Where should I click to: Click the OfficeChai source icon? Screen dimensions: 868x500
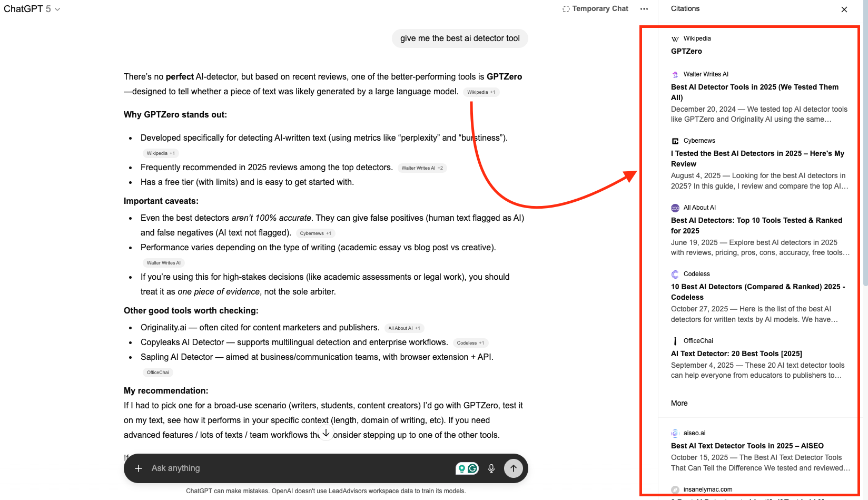point(675,341)
